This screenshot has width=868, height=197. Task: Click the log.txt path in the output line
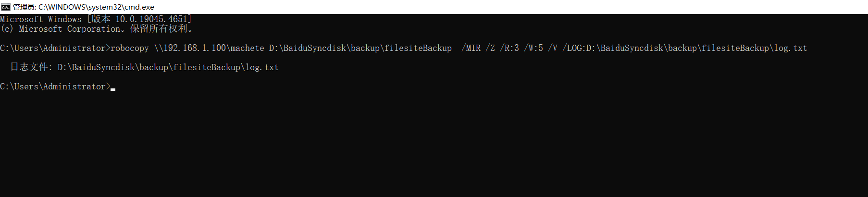coord(168,67)
